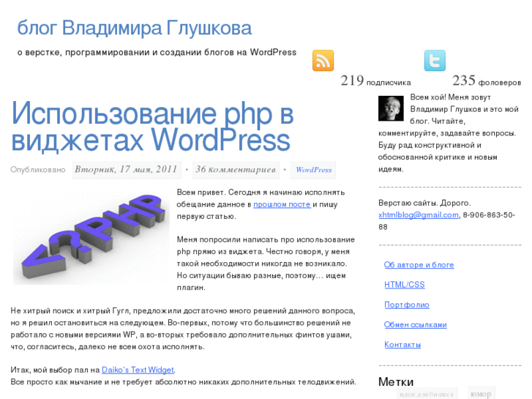532x399 pixels.
Task: Click the "235 фоловеров" follower count
Action: click(x=487, y=81)
